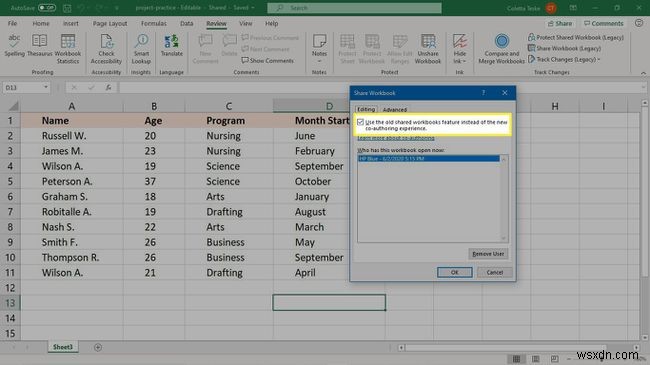Screen dimensions: 650x365
Task: Open the Name Box dropdown arrow
Action: (x=46, y=88)
